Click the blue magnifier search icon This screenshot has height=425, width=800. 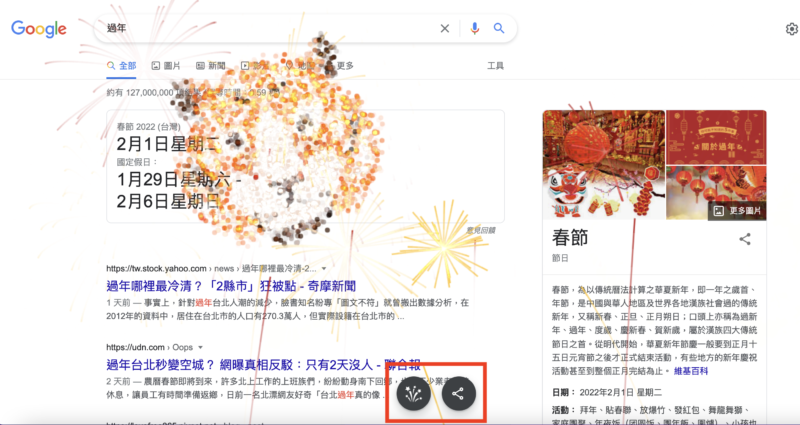point(499,29)
